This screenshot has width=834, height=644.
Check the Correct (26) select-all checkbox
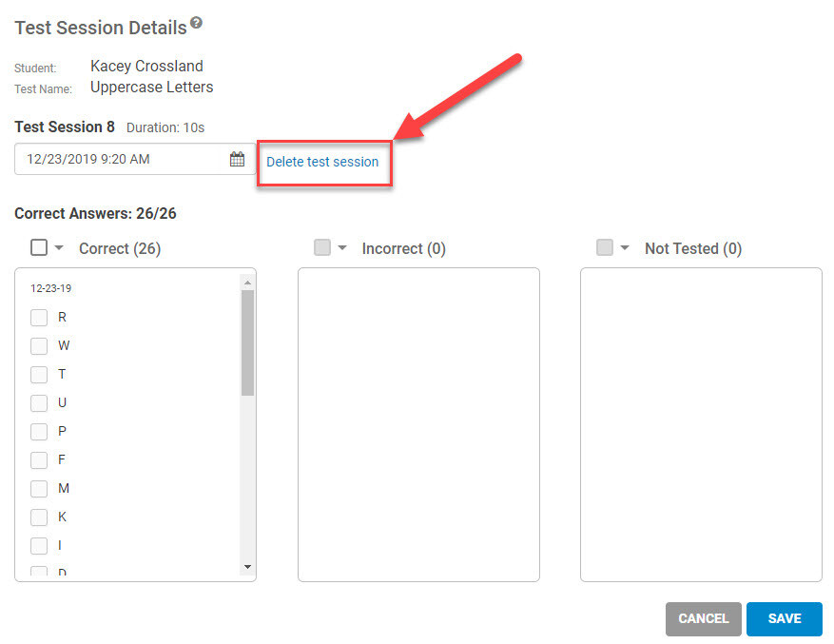click(39, 247)
